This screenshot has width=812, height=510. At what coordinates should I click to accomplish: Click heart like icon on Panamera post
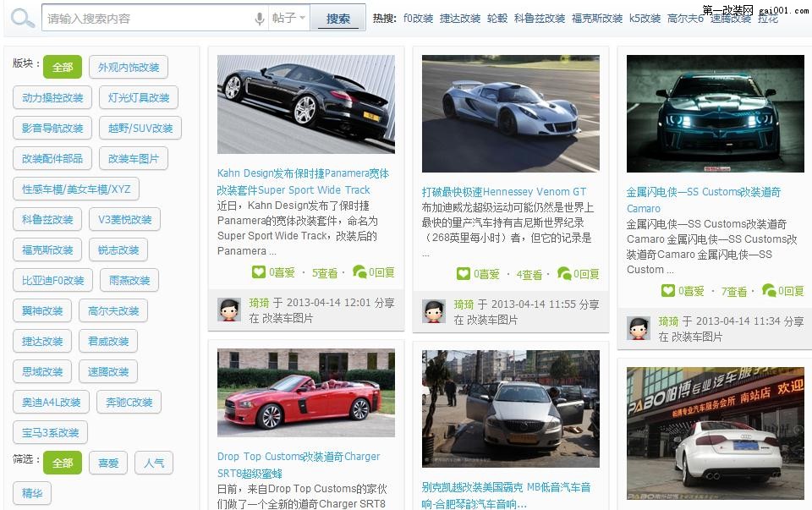(x=259, y=272)
